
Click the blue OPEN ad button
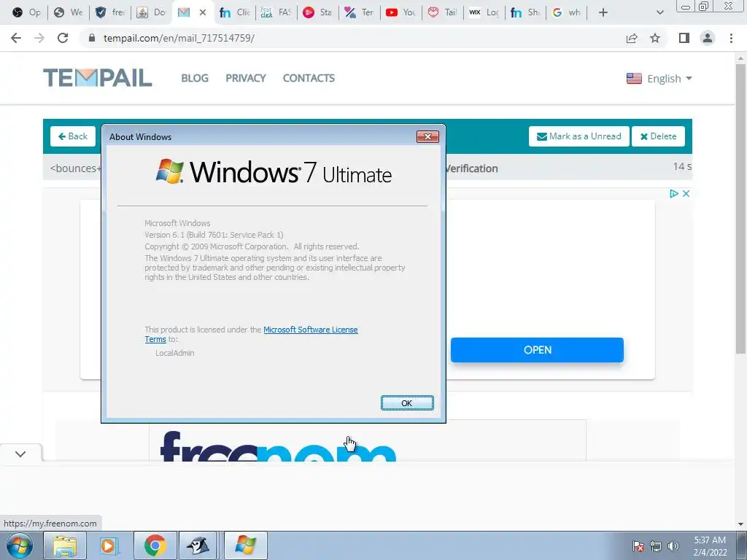click(x=537, y=350)
